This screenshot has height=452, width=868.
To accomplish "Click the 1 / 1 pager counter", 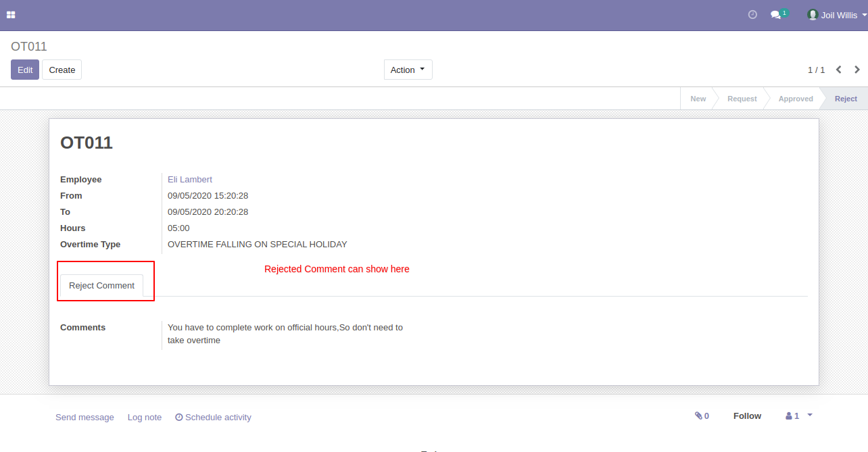I will 817,70.
